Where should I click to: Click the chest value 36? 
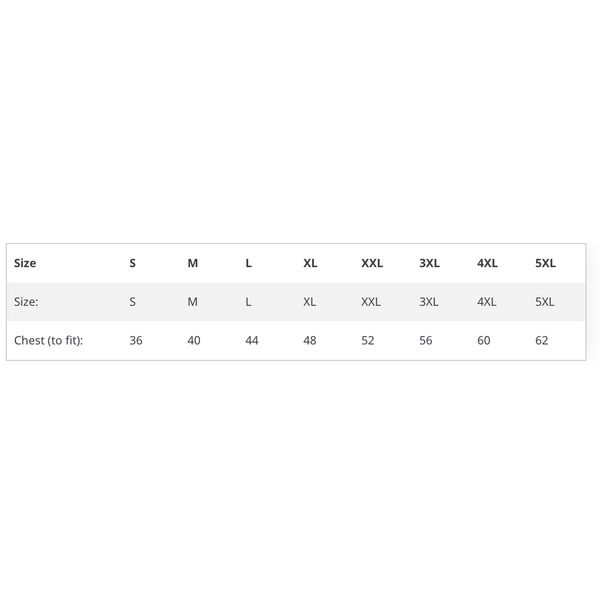point(136,340)
